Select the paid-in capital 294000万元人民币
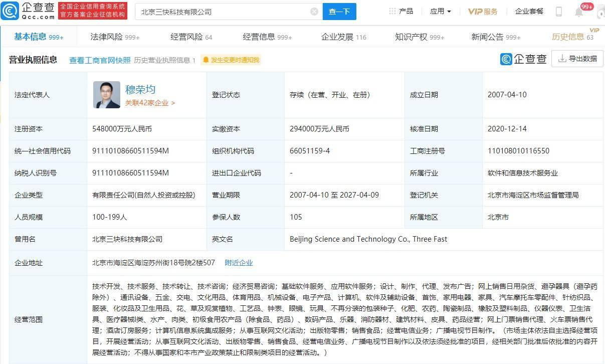 [x=320, y=129]
